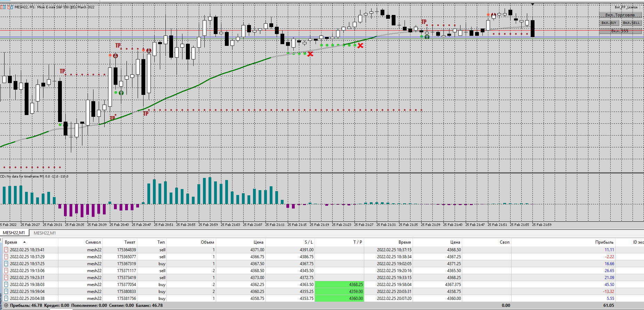Click ticket number 175381756
The image size is (644, 310).
tap(127, 299)
